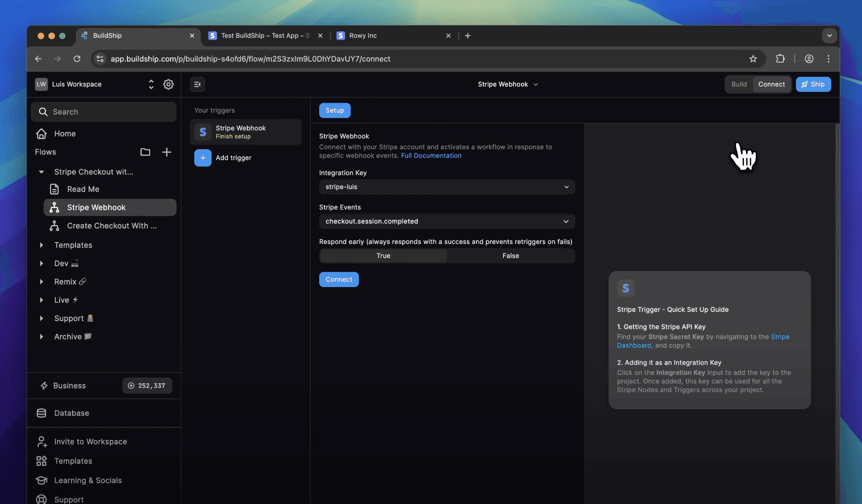Click the search magnifier icon
Screen dimensions: 862x504
[43, 112]
